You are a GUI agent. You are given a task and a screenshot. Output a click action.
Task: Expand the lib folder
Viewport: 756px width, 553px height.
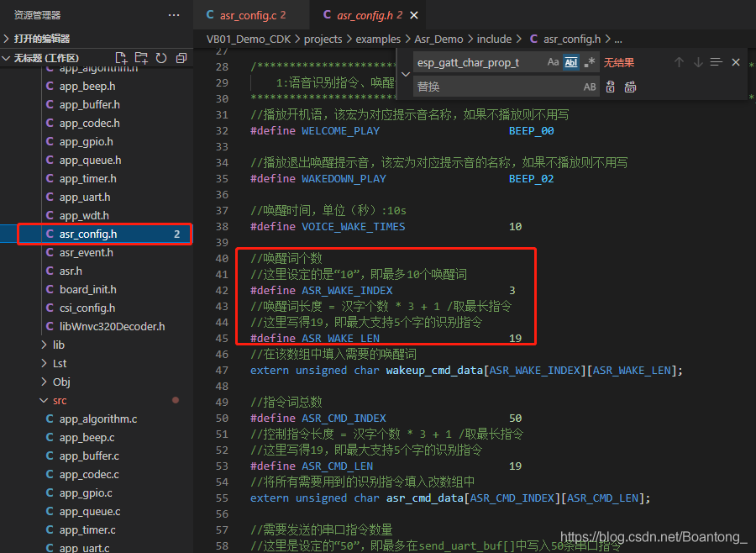pyautogui.click(x=97, y=345)
